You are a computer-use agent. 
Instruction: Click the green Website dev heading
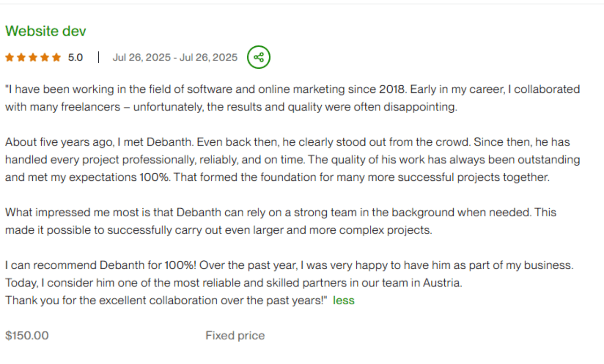point(45,31)
